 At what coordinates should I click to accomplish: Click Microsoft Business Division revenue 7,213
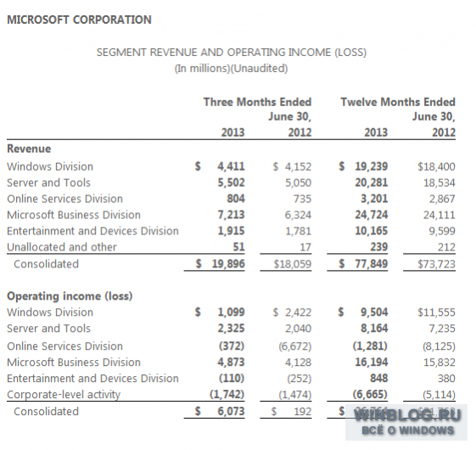pos(231,215)
